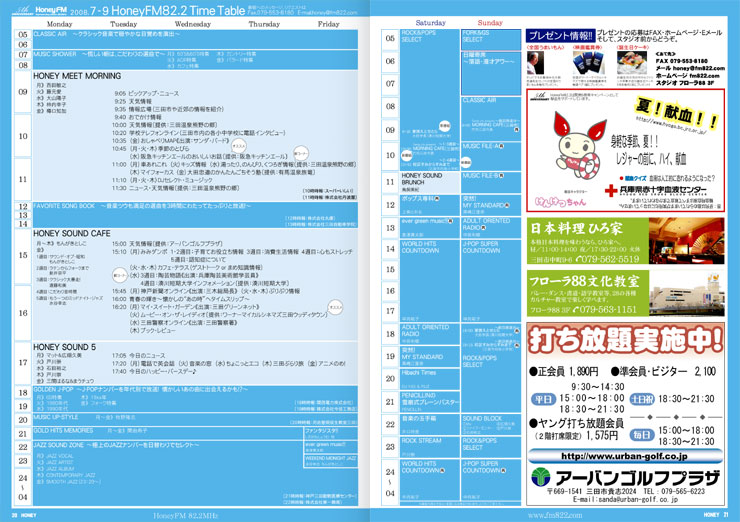Click the 平日 badge in the golf ad
The height and width of the screenshot is (522, 740).
click(543, 399)
